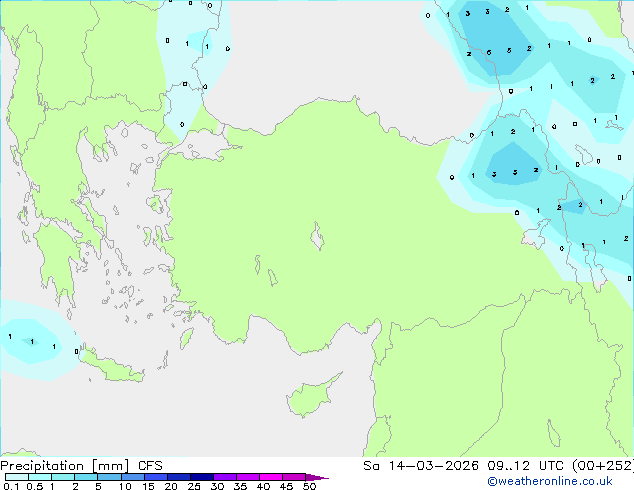Screen dimensions: 634x490
Task: Click the 15–20 mm blue legend swatch
Action: click(x=156, y=477)
